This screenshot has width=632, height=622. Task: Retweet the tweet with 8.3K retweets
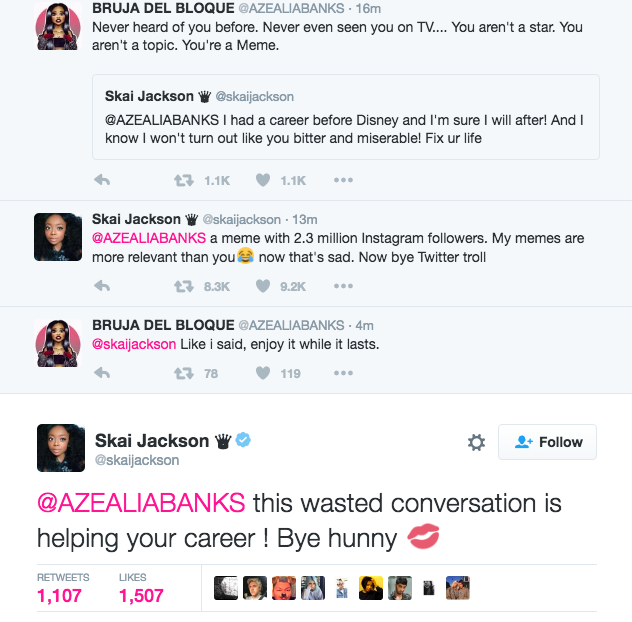(x=184, y=286)
